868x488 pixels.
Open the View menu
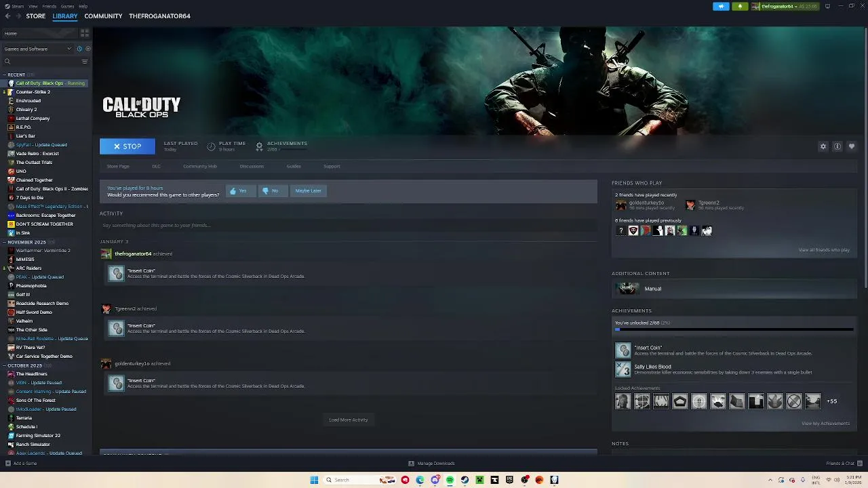33,6
